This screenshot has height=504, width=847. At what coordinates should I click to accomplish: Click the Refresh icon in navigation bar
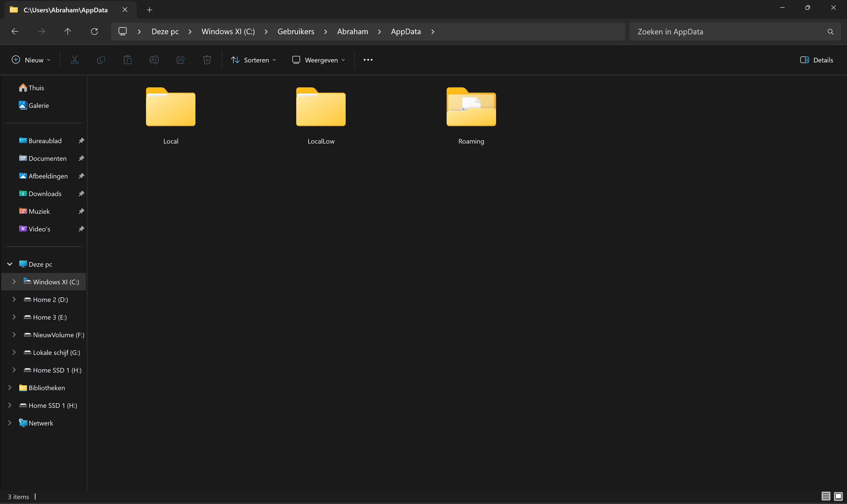94,32
